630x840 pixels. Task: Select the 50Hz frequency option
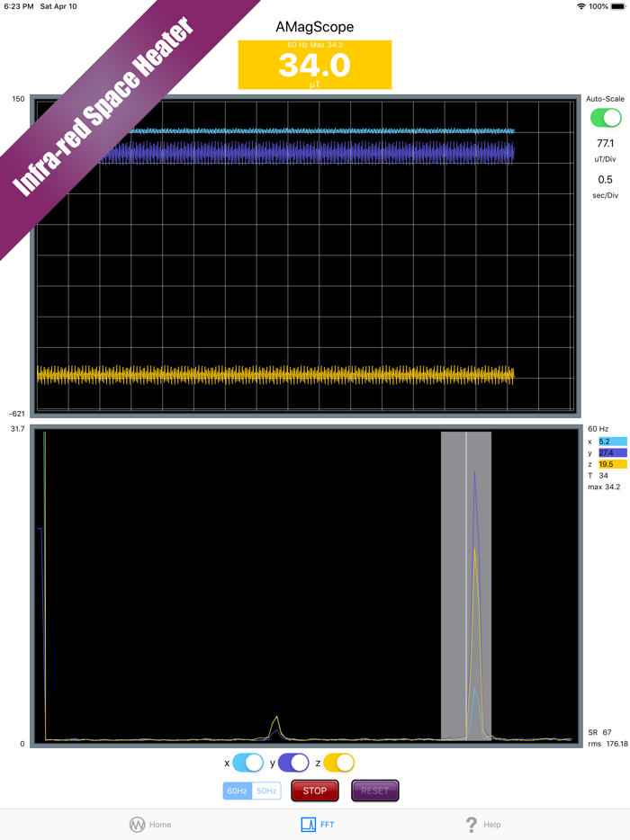point(266,791)
